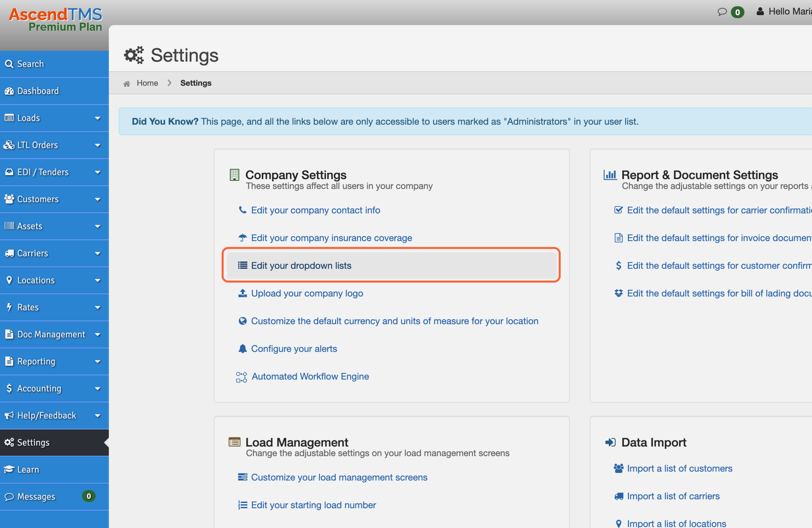Click the Doc Management document icon
Screen dimensions: 812x528
click(x=9, y=334)
